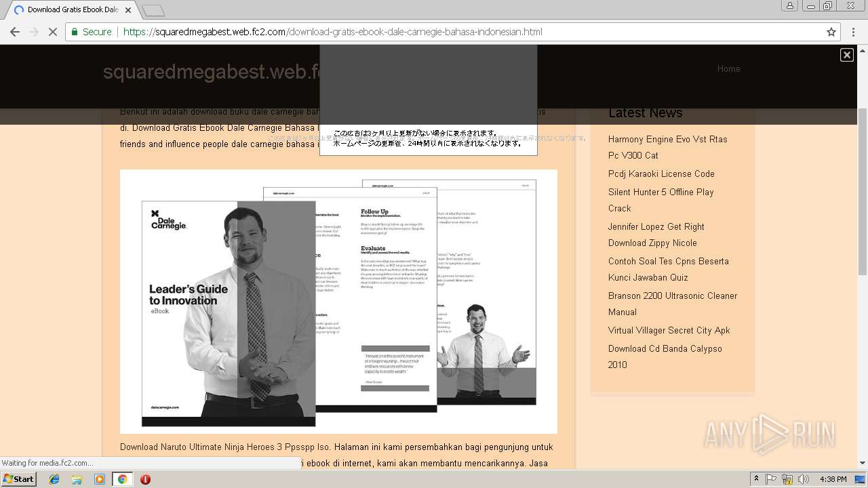The image size is (868, 488).
Task: Click Latest News heading
Action: click(646, 113)
